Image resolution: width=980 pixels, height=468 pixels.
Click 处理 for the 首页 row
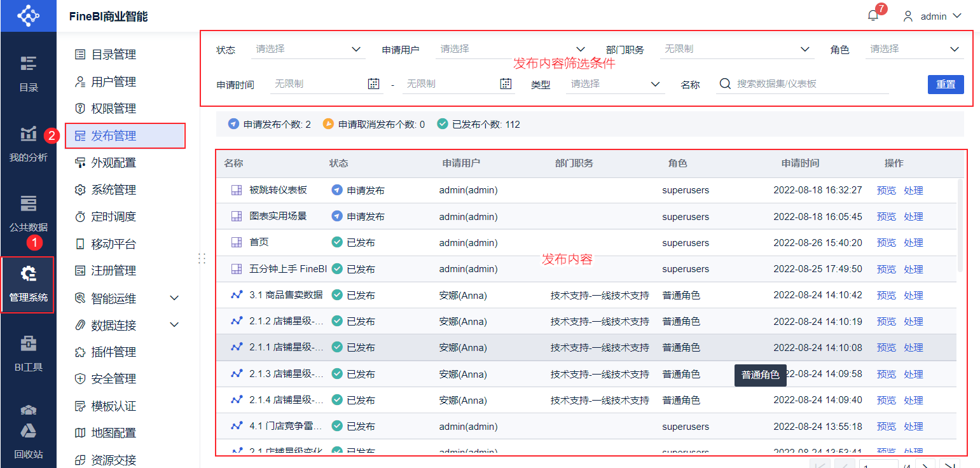click(913, 242)
